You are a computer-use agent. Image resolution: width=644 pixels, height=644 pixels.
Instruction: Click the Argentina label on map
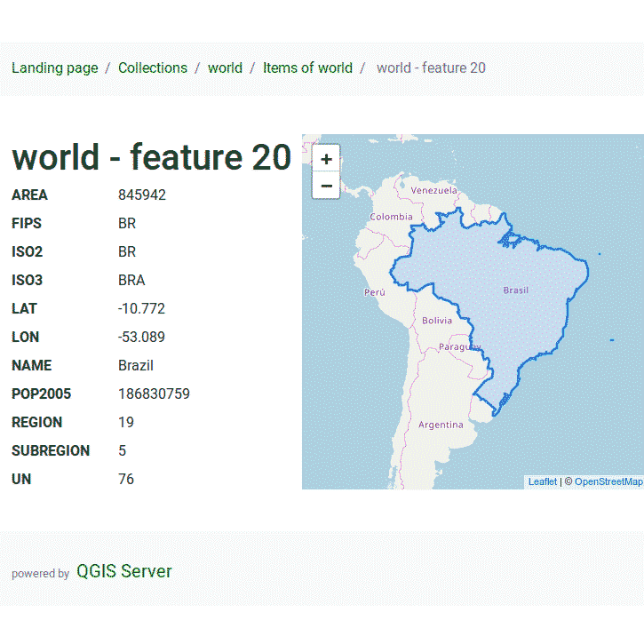tap(441, 425)
